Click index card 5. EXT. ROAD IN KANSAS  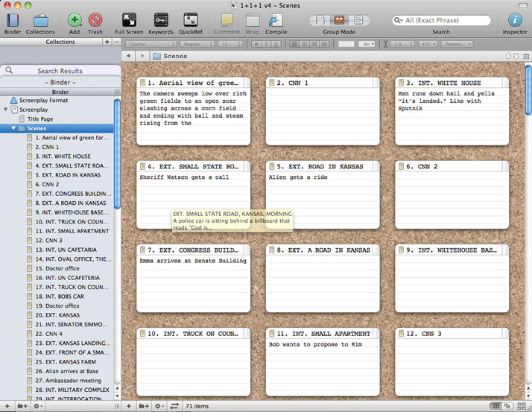point(323,194)
